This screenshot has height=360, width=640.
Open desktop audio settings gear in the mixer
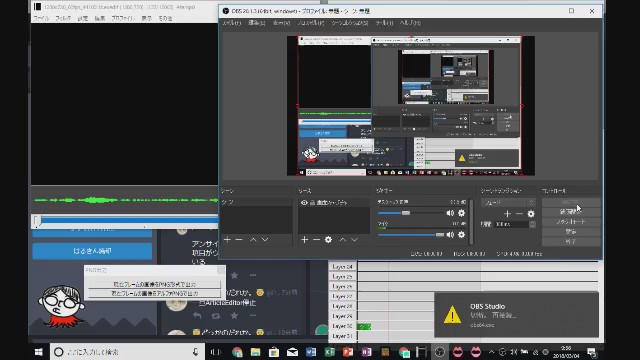click(461, 213)
